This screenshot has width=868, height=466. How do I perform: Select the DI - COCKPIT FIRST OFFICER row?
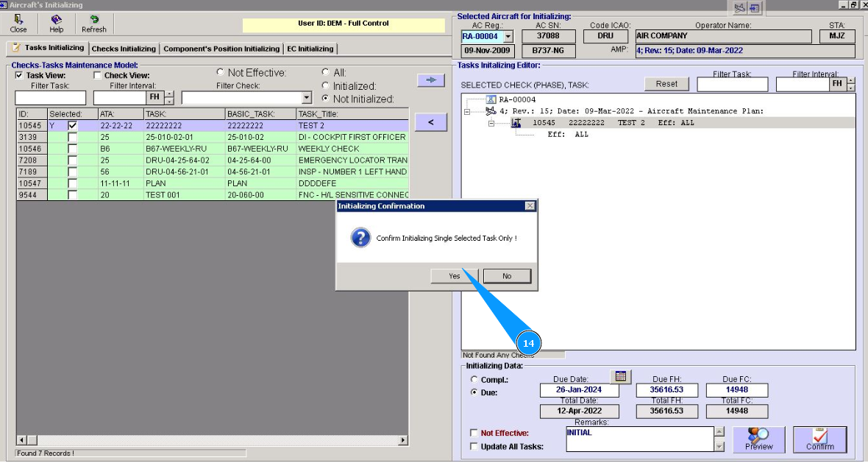pos(213,138)
